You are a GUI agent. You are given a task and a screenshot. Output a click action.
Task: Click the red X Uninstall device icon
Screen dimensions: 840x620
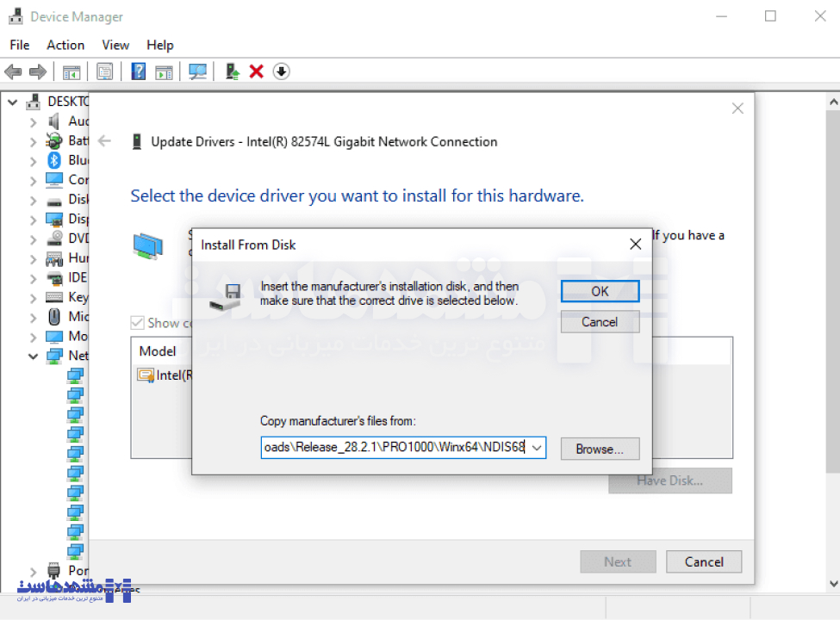tap(256, 71)
